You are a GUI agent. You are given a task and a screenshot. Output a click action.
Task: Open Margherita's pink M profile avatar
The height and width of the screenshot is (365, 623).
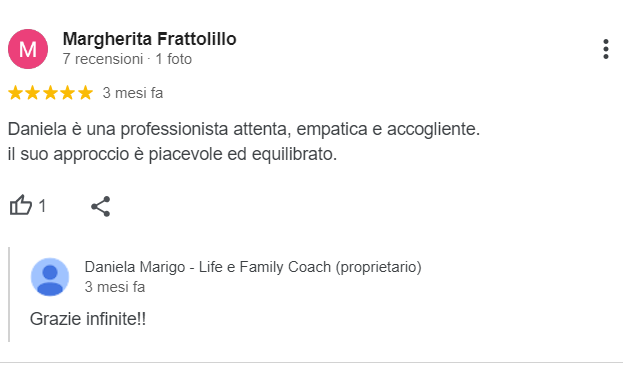tap(28, 49)
